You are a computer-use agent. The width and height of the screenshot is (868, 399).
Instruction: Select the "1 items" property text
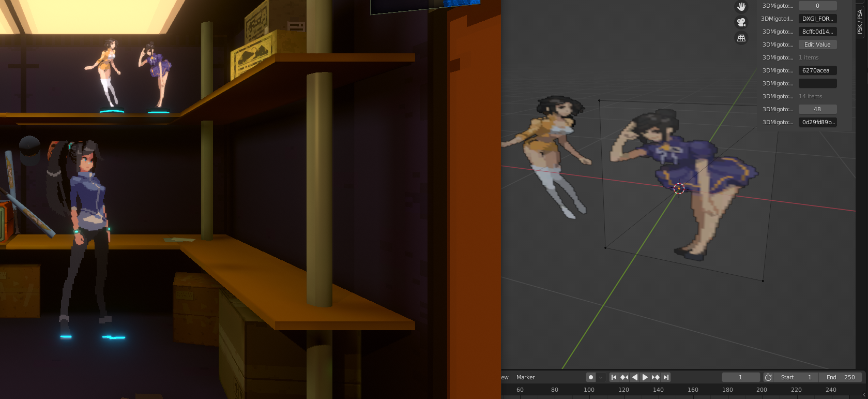click(809, 57)
